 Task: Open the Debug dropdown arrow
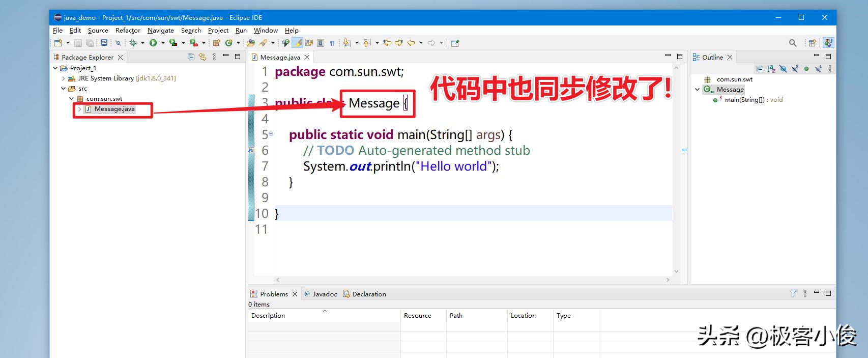(142, 43)
